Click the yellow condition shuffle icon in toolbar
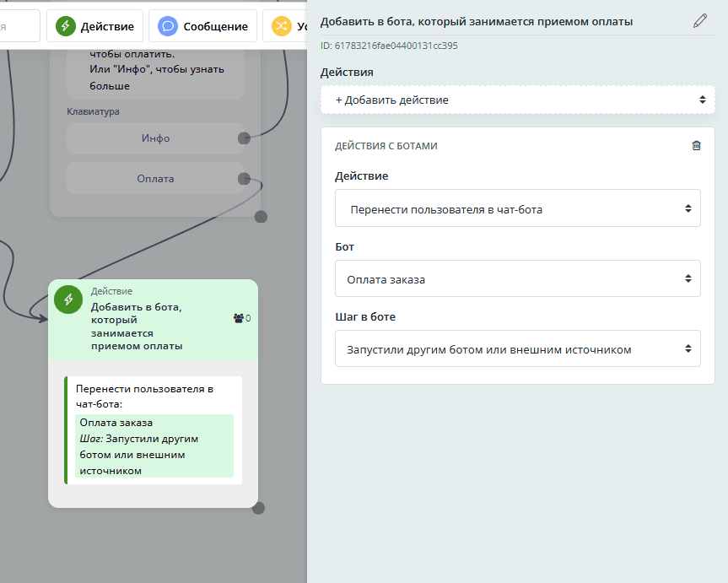 [281, 26]
